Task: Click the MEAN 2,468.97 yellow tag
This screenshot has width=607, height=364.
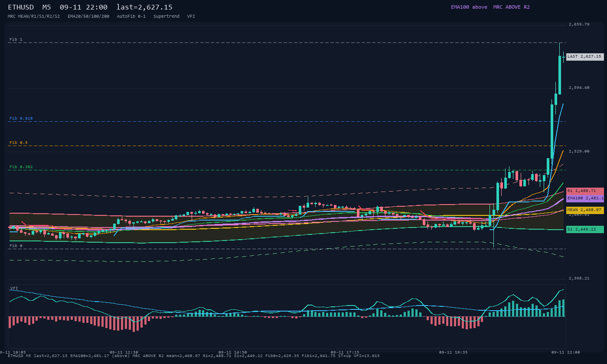Action: pos(585,210)
